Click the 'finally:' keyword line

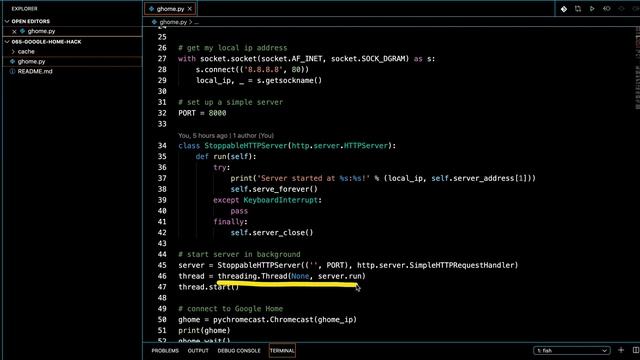[x=230, y=222]
